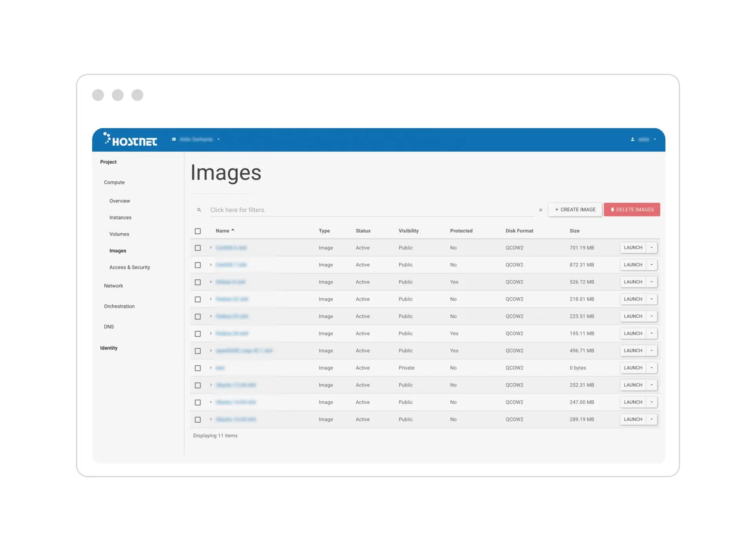Check the box for the 223.51 MB image
Image resolution: width=756 pixels, height=551 pixels.
(x=198, y=316)
